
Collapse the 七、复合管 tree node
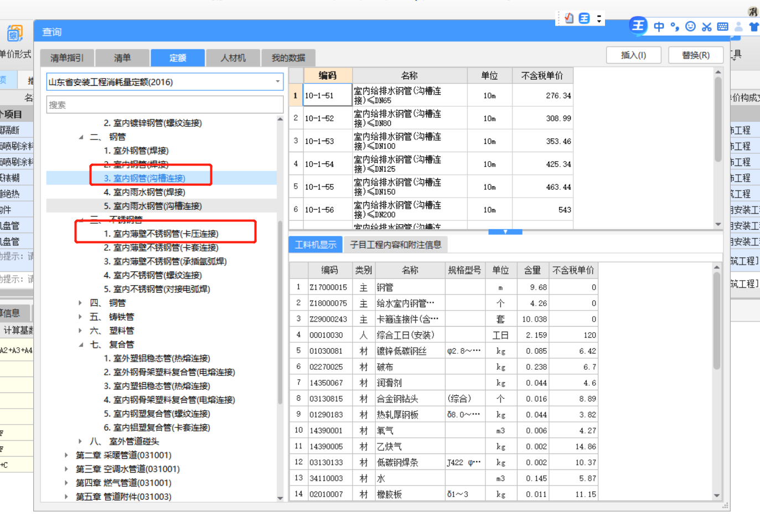tap(81, 344)
